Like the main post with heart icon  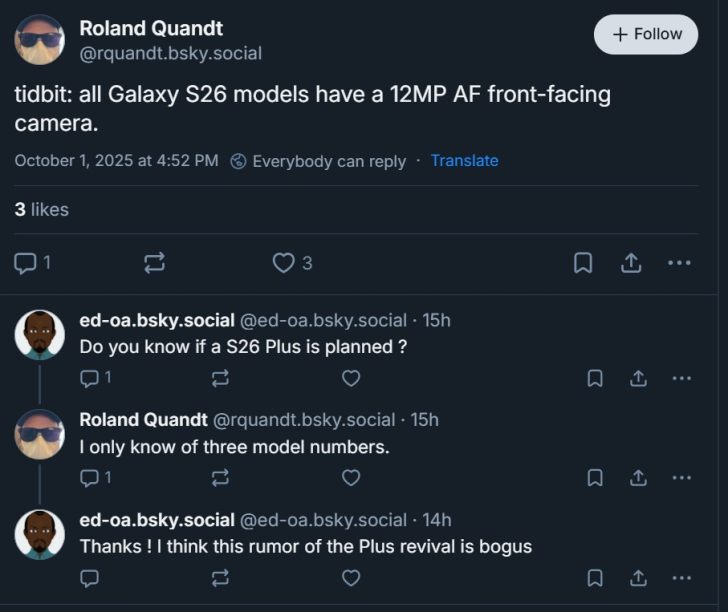(285, 262)
